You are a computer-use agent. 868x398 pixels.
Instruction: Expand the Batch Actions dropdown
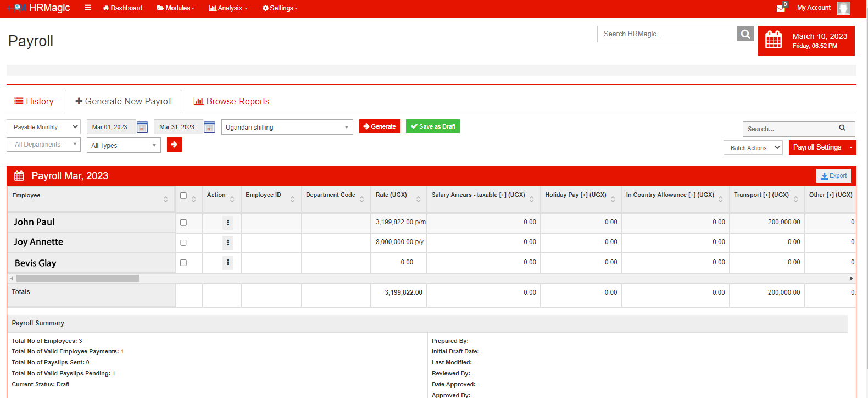(x=753, y=148)
